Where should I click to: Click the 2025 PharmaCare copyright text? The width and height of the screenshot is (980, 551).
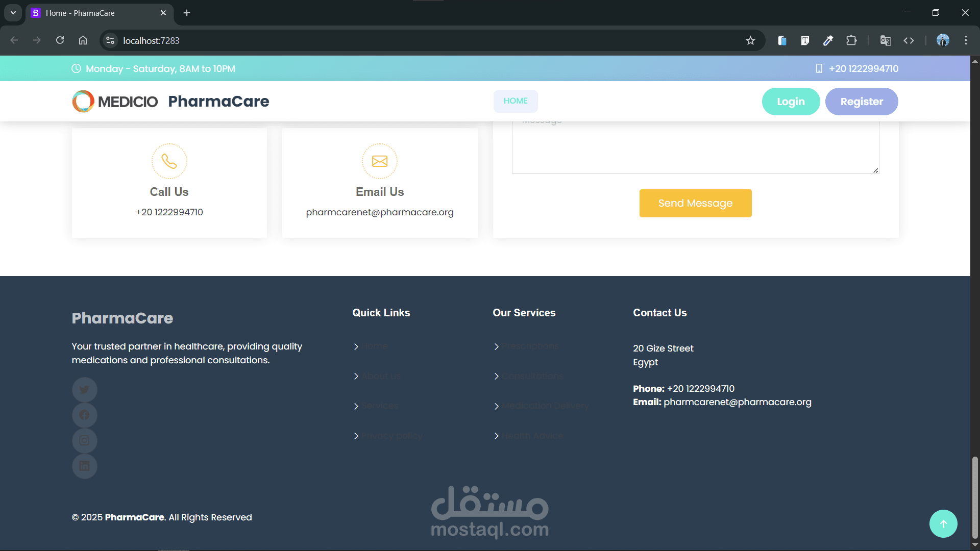tap(162, 517)
